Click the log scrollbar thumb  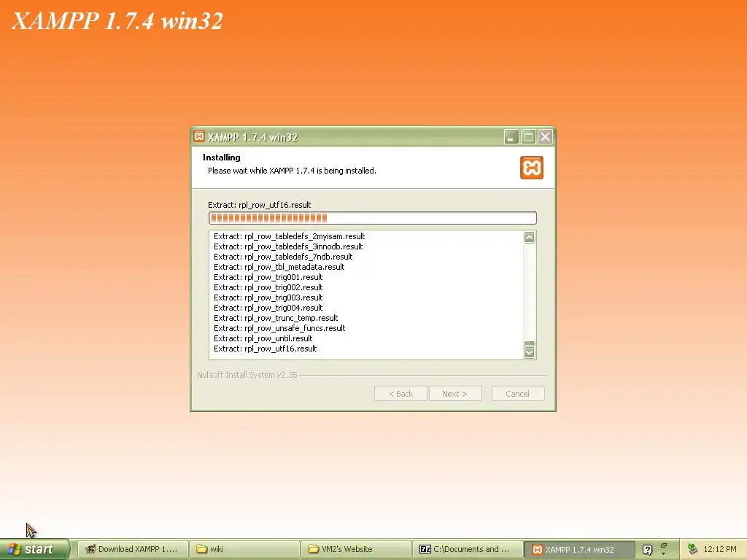point(530,344)
